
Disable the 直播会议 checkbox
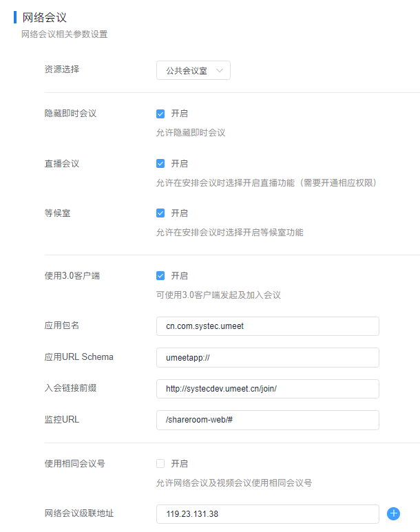(x=160, y=164)
